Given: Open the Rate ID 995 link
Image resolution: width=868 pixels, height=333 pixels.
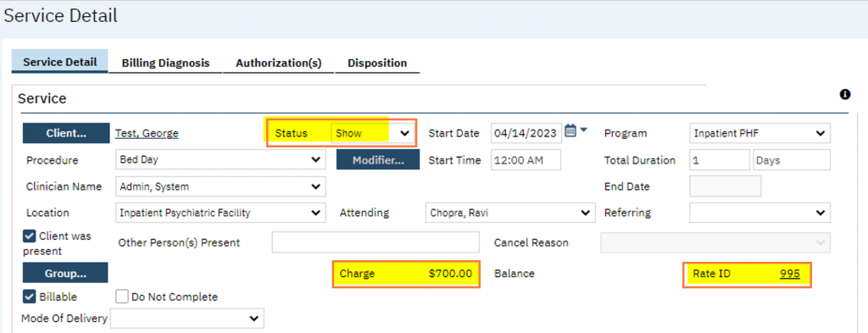Looking at the screenshot, I should click(x=789, y=274).
